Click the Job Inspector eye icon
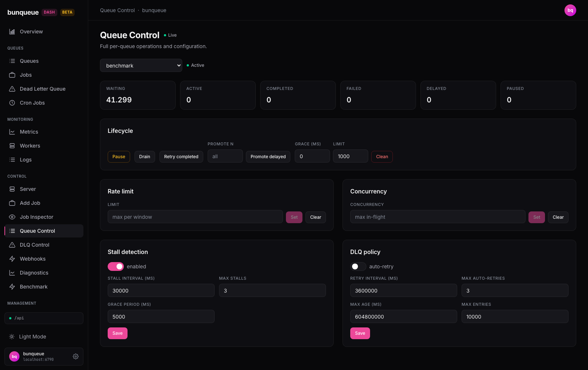 point(12,217)
